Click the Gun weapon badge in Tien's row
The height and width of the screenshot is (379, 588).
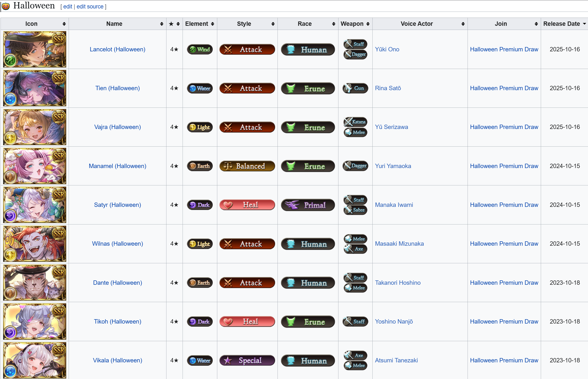click(x=355, y=88)
